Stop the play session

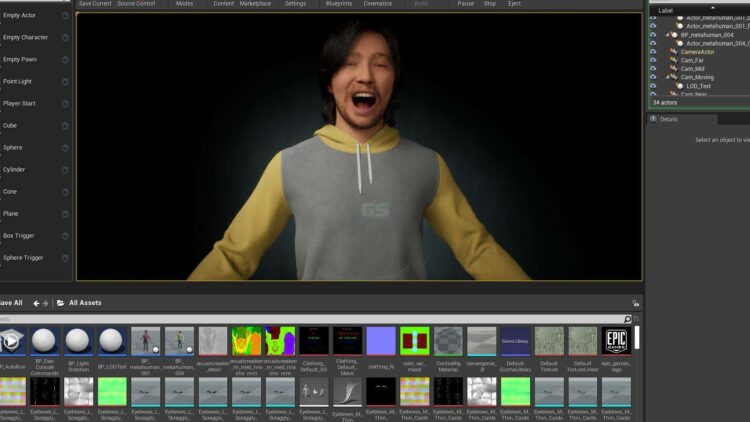pyautogui.click(x=489, y=3)
